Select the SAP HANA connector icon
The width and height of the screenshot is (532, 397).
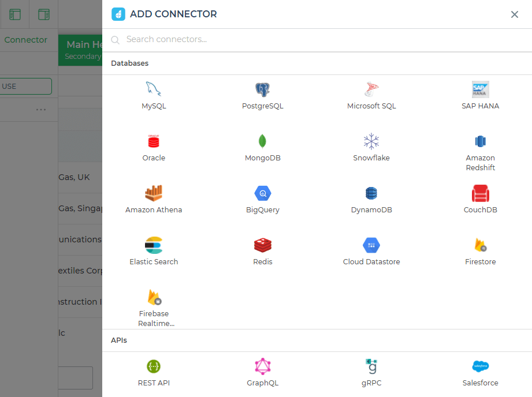click(481, 89)
